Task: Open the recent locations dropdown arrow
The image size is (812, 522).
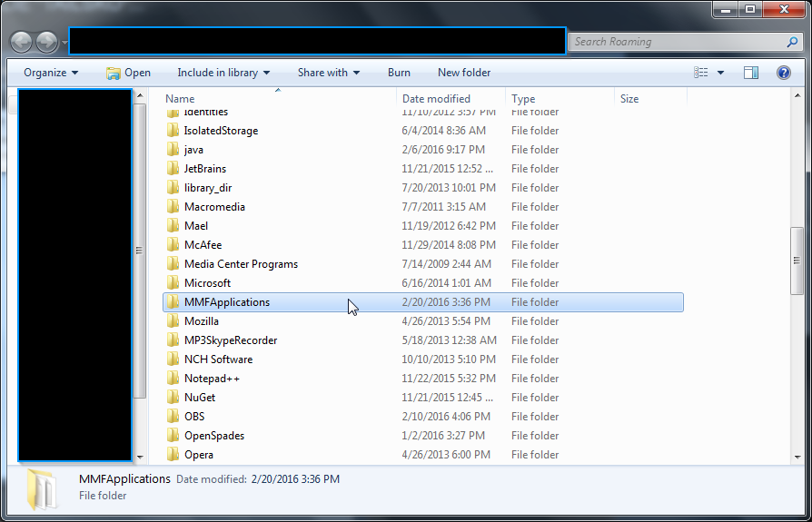Action: pos(64,43)
